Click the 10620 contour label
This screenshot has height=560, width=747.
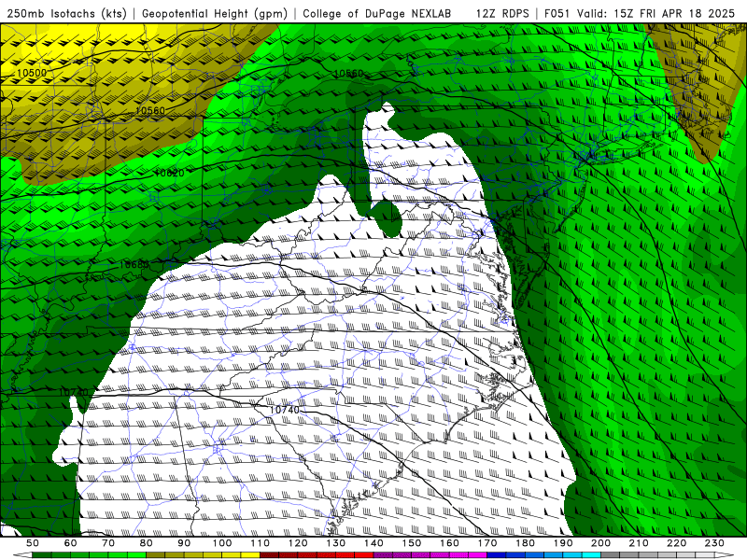(170, 173)
